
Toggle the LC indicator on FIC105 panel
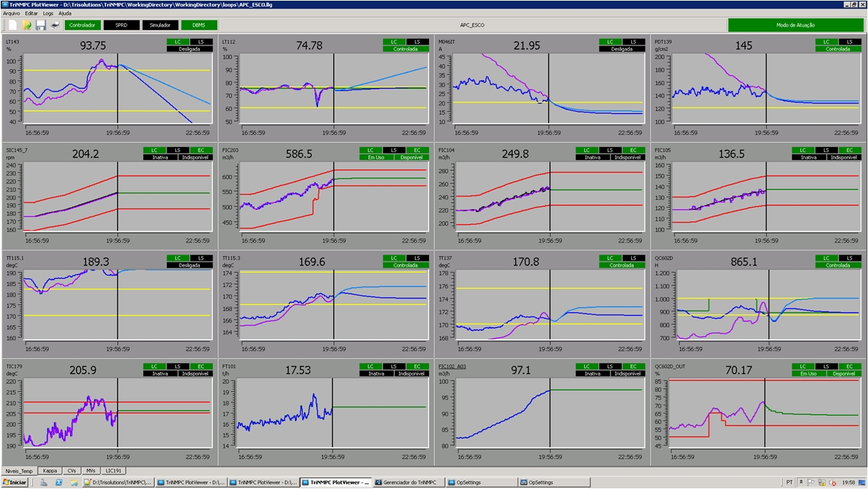point(803,150)
